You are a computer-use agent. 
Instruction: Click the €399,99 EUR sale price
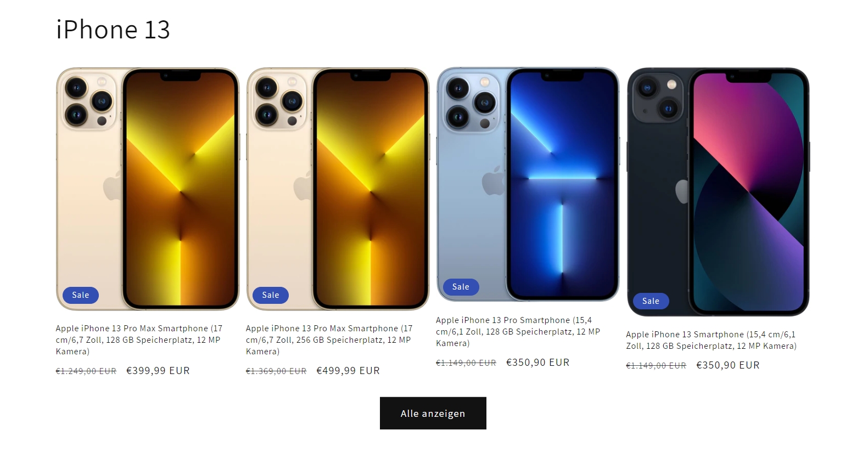[158, 371]
